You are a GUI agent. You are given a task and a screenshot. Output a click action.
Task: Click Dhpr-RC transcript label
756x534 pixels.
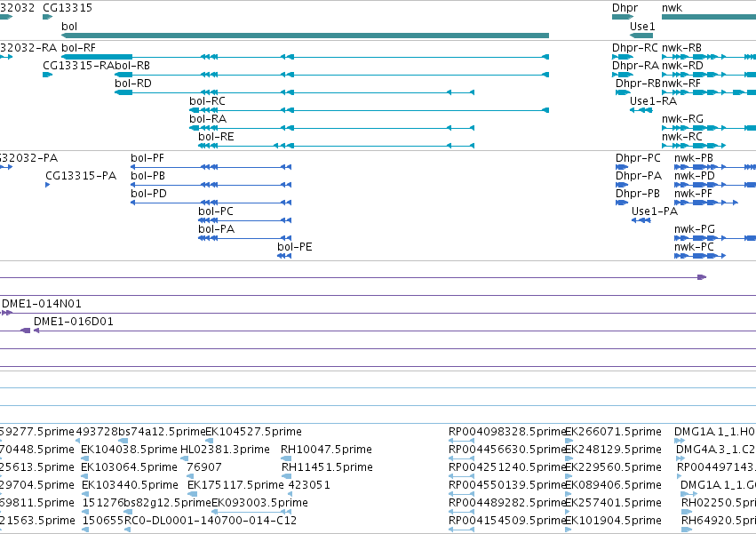pos(635,48)
